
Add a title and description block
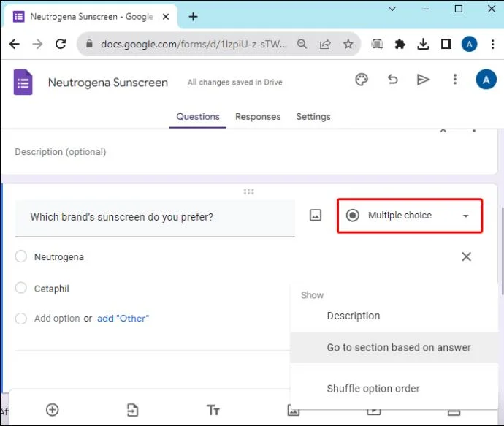pyautogui.click(x=213, y=410)
